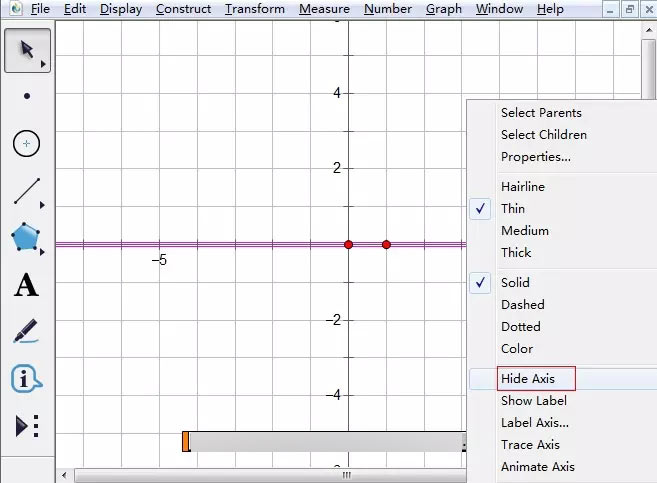Select the Marker pen tool
Image resolution: width=657 pixels, height=483 pixels.
point(27,332)
